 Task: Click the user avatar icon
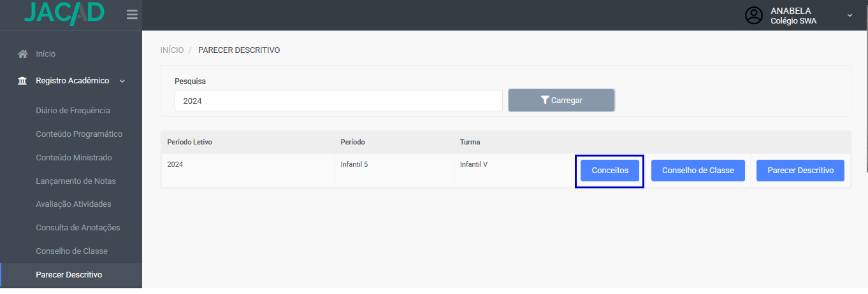(x=754, y=15)
